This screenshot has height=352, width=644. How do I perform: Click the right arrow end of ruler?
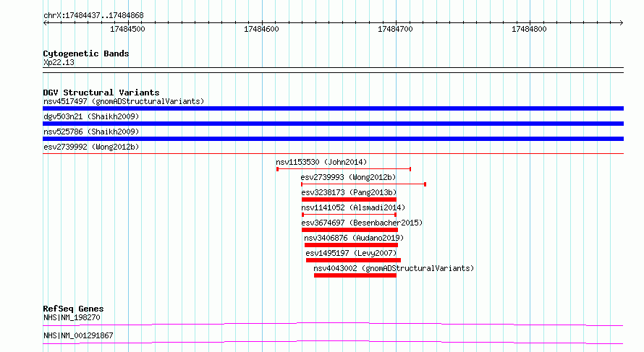click(621, 23)
